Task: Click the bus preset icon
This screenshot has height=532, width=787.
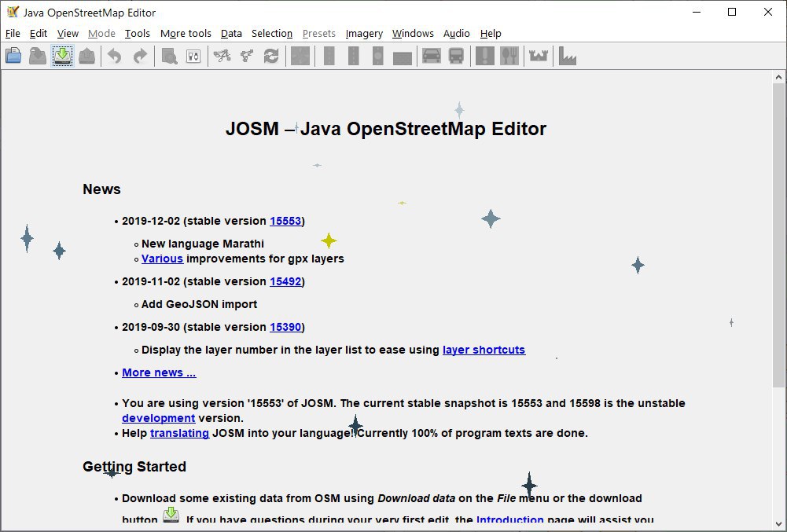Action: (x=456, y=56)
